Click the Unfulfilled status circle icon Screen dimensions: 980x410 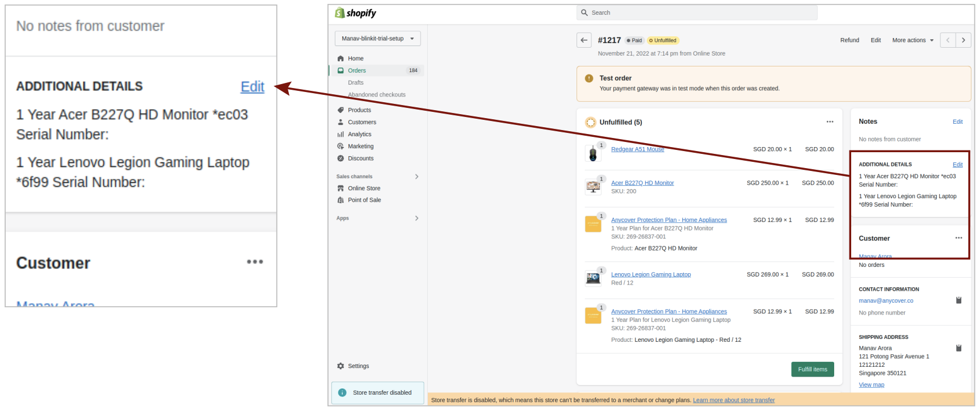(591, 122)
